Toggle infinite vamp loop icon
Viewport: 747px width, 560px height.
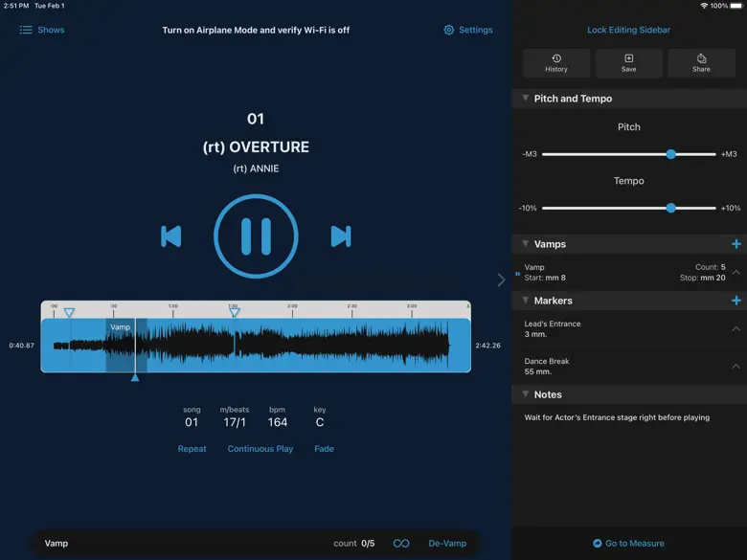(x=401, y=544)
